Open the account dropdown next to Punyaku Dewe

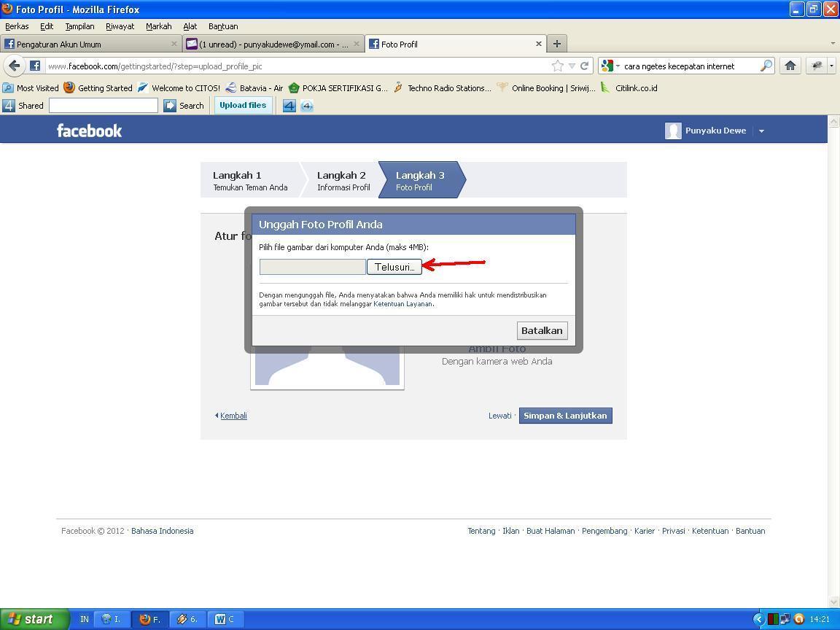click(761, 131)
